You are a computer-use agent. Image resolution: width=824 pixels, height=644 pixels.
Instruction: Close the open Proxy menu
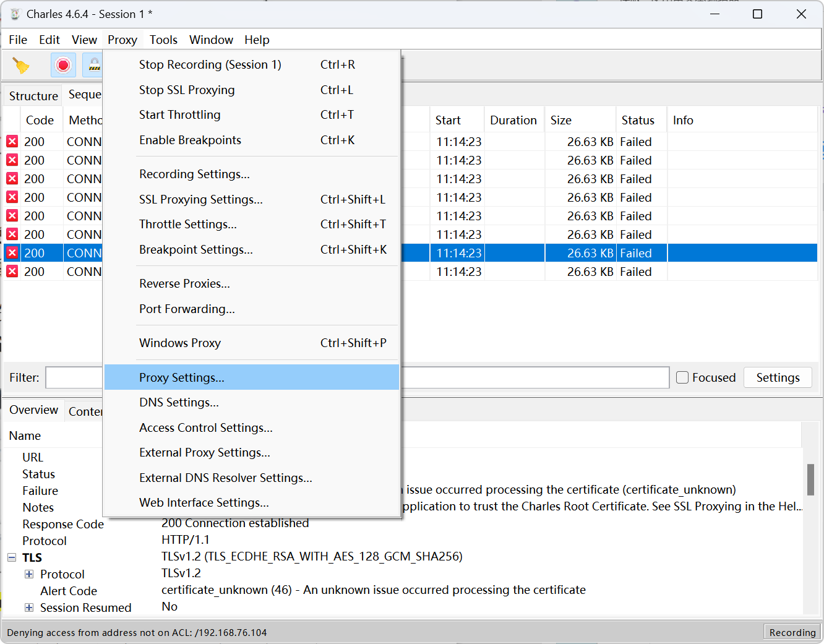[122, 40]
